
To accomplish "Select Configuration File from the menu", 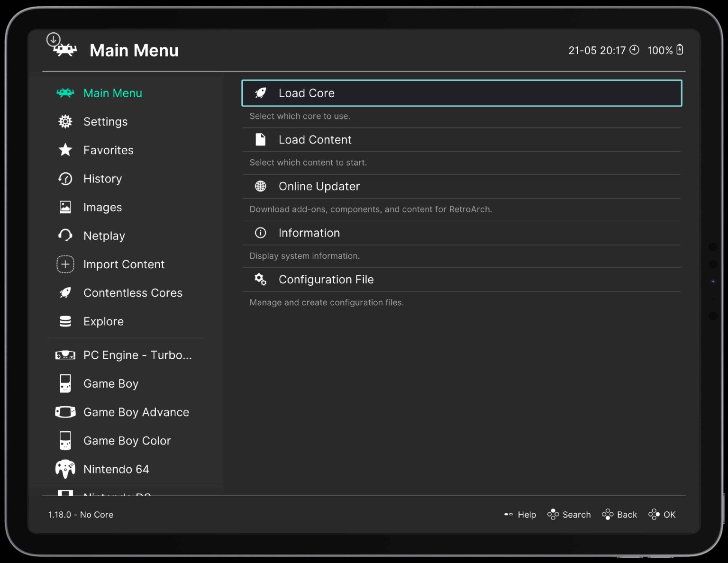I will tap(326, 279).
